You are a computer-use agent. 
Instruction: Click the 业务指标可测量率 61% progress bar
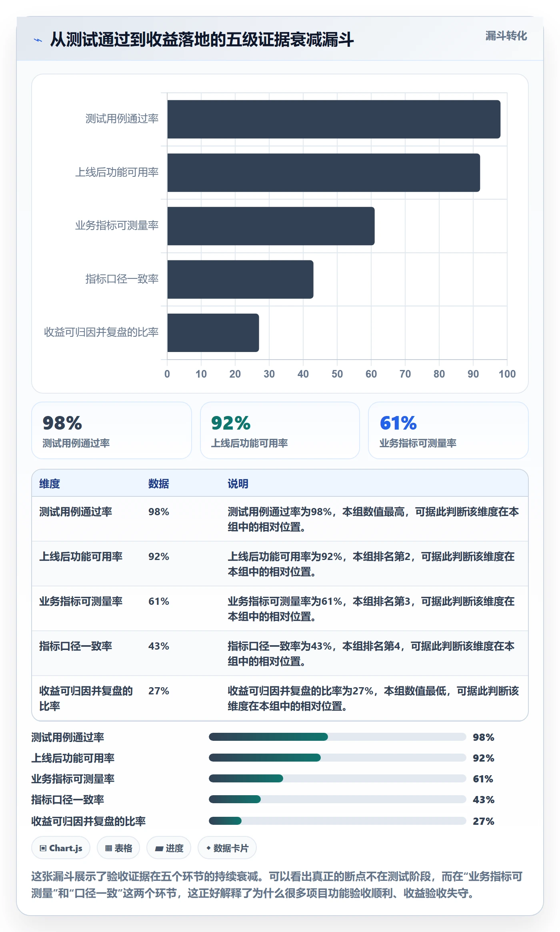coord(338,778)
